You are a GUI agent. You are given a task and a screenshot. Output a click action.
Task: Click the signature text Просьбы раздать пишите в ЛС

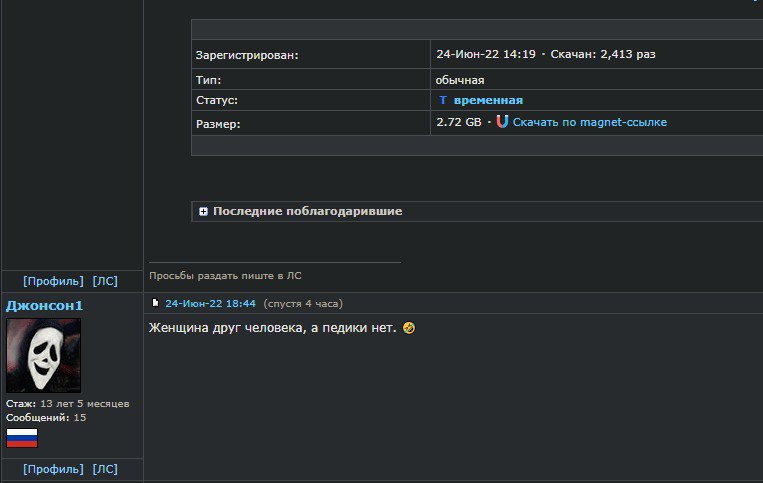click(225, 275)
